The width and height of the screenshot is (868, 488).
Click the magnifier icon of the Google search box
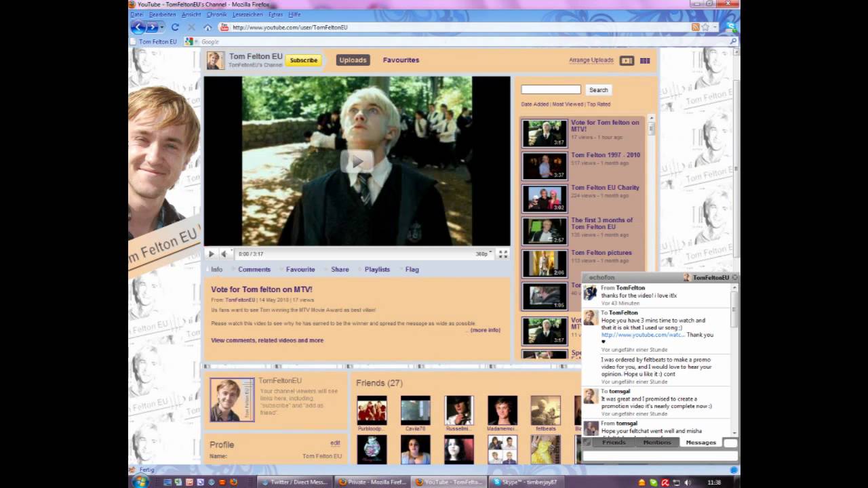pyautogui.click(x=733, y=41)
